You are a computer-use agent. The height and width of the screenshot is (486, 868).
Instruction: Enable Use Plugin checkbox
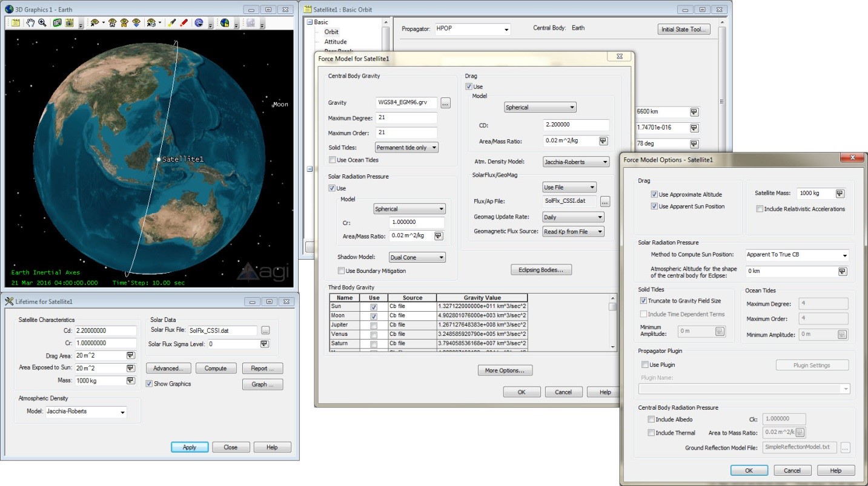(x=645, y=365)
